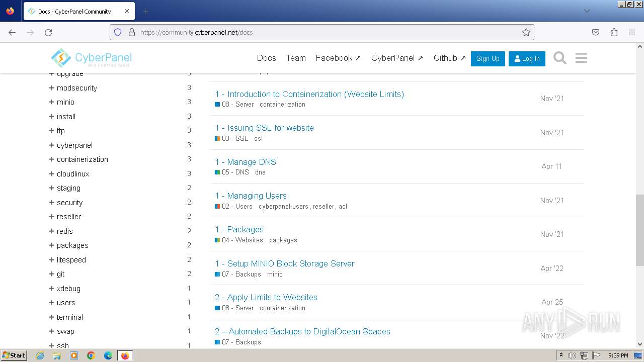
Task: Open Setup MINIO Block Storage Server doc
Action: click(285, 263)
